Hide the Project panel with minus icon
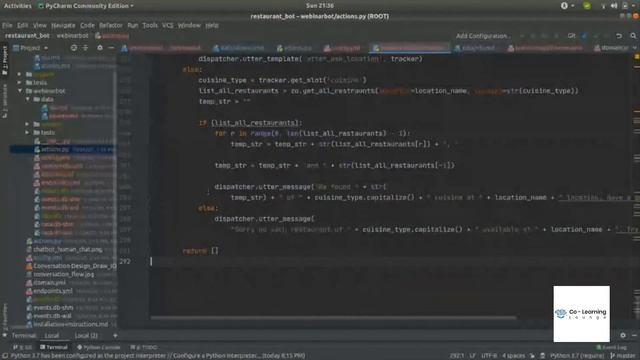This screenshot has width=640, height=360. pyautogui.click(x=111, y=48)
